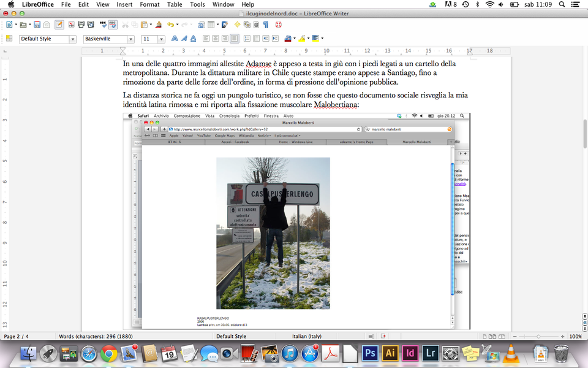Click the LibreOffice Help lifebuoy icon

pyautogui.click(x=278, y=25)
